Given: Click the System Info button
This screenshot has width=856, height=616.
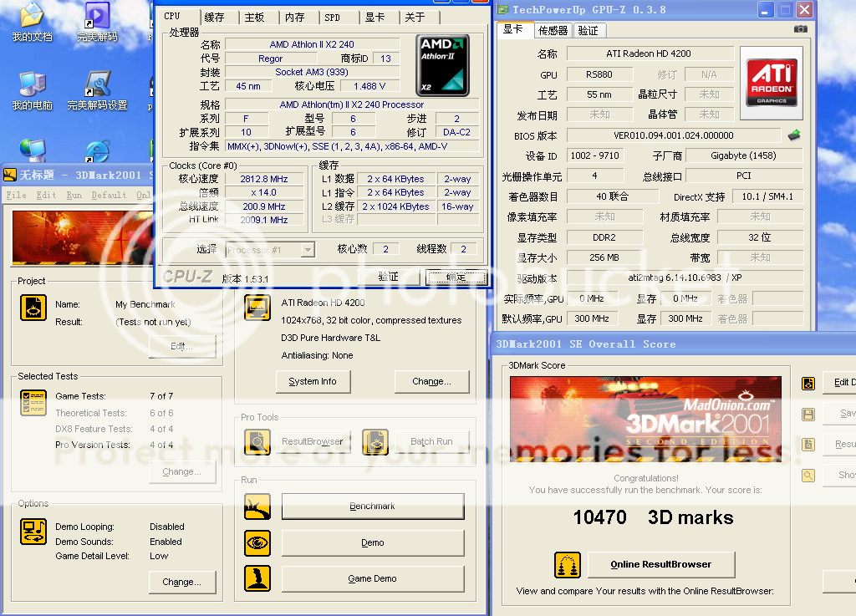Looking at the screenshot, I should tap(313, 381).
